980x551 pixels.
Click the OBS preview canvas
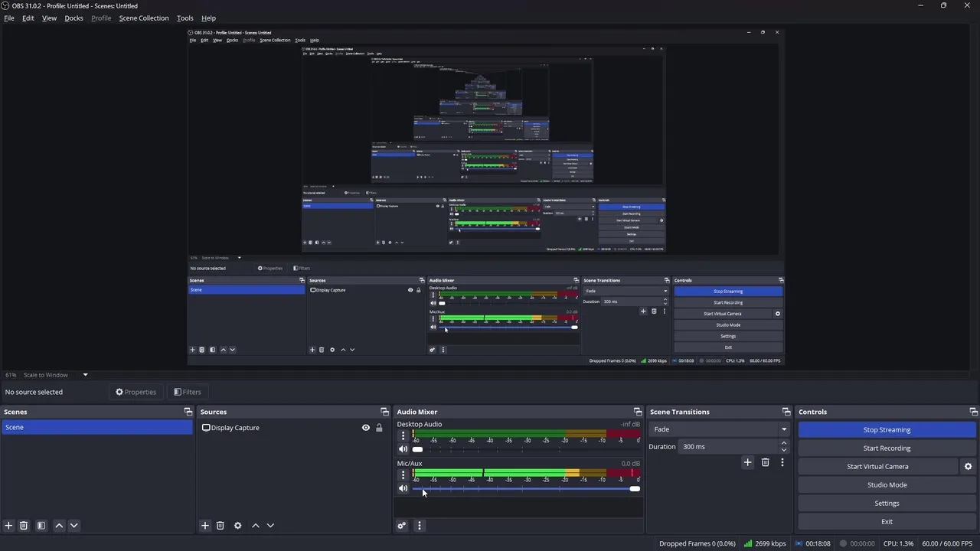[x=486, y=198]
